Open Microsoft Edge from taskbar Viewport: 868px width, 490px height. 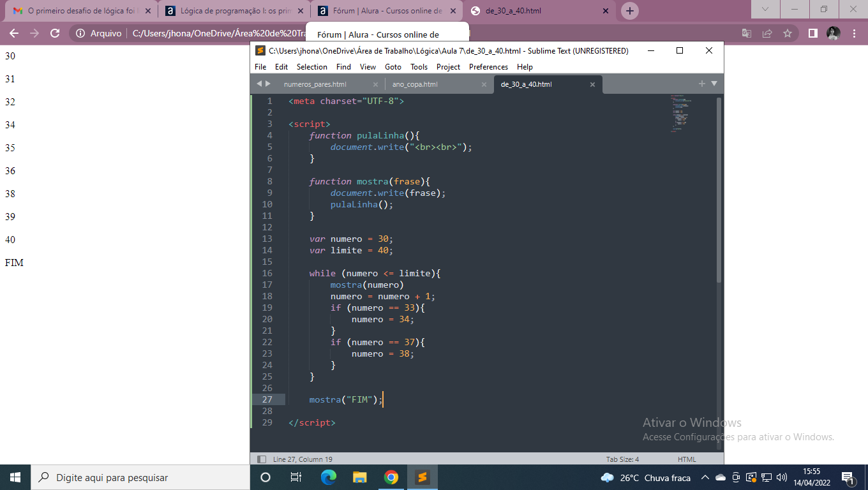pyautogui.click(x=328, y=477)
